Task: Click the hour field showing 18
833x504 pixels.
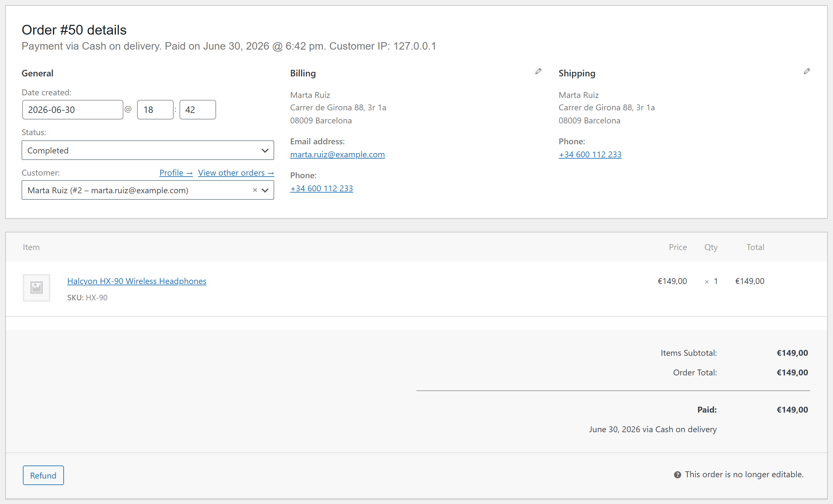Action: (155, 110)
